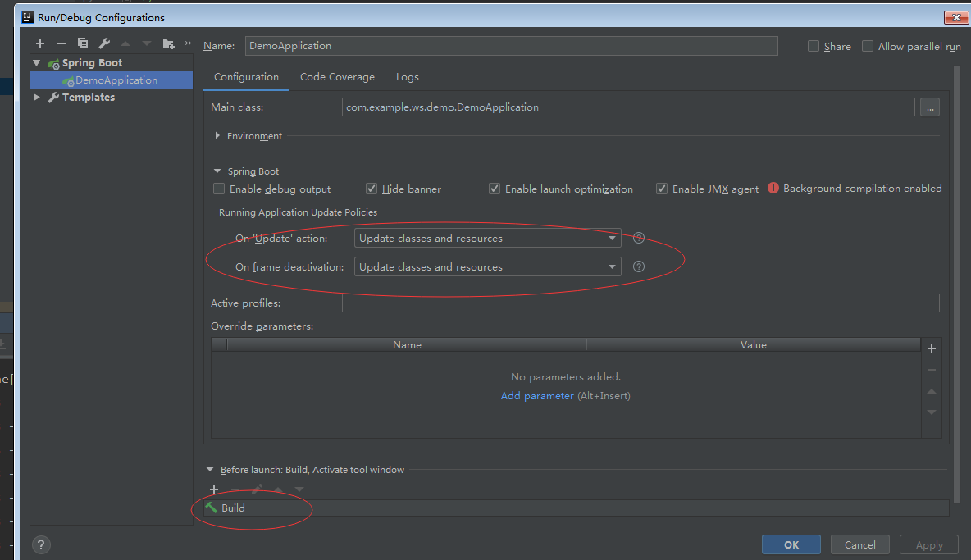This screenshot has width=971, height=560.
Task: Add override parameter plus icon
Action: tap(932, 348)
